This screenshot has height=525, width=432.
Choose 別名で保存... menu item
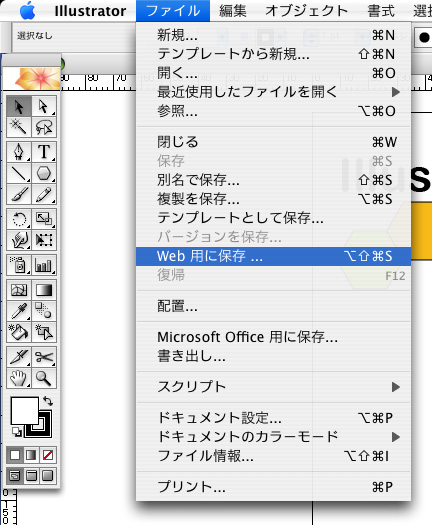(273, 180)
